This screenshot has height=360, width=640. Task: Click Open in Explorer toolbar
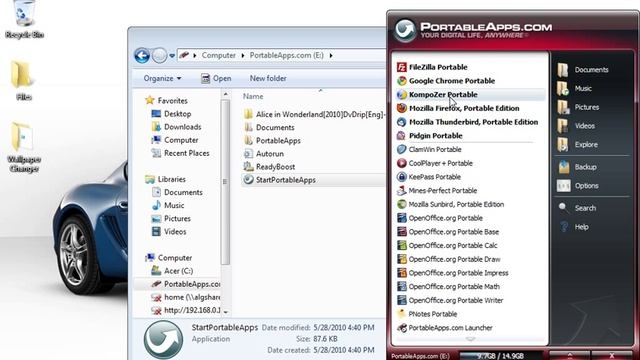216,78
